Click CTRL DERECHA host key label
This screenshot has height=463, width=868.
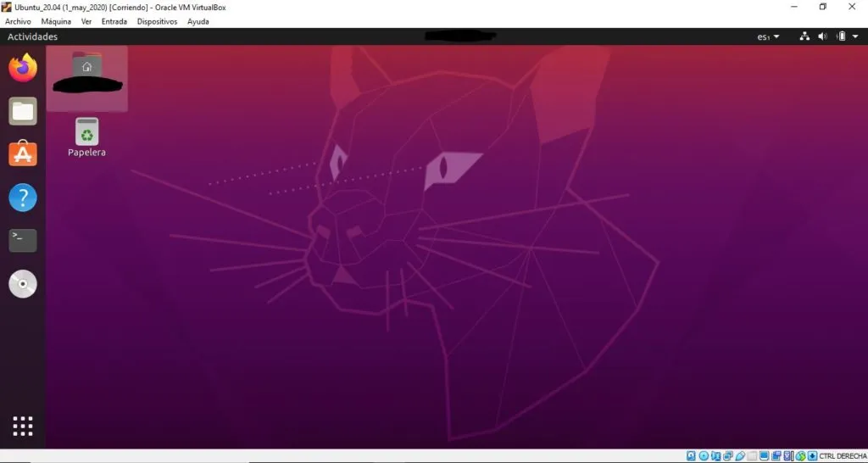pyautogui.click(x=843, y=456)
